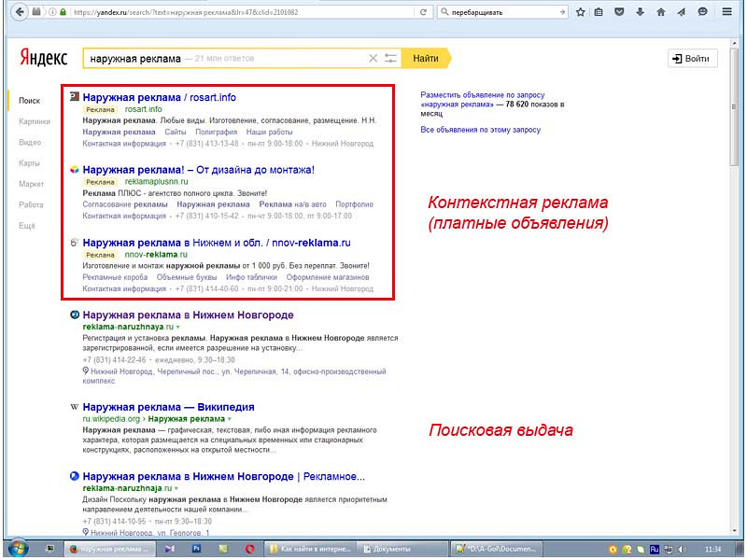
Task: Switch to the Карты search tab
Action: pyautogui.click(x=29, y=163)
